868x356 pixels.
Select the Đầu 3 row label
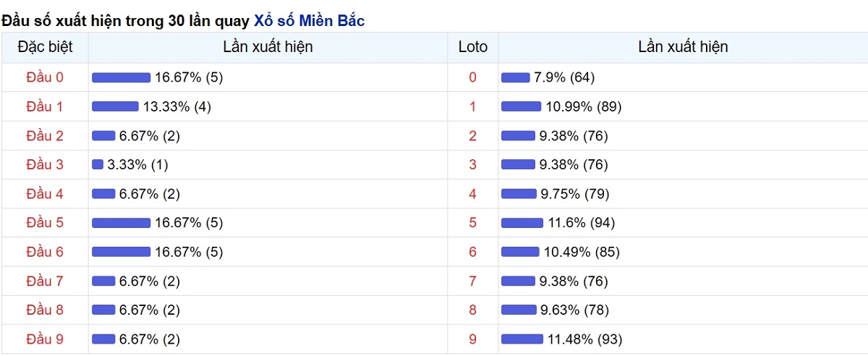click(45, 164)
